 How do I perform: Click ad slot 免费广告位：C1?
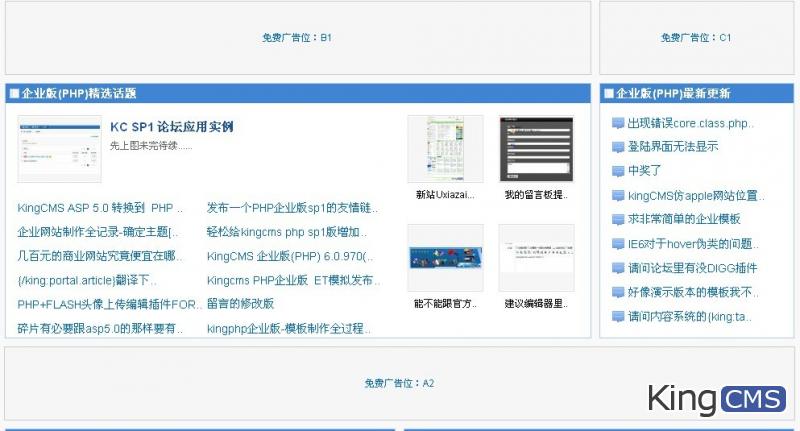pos(696,38)
